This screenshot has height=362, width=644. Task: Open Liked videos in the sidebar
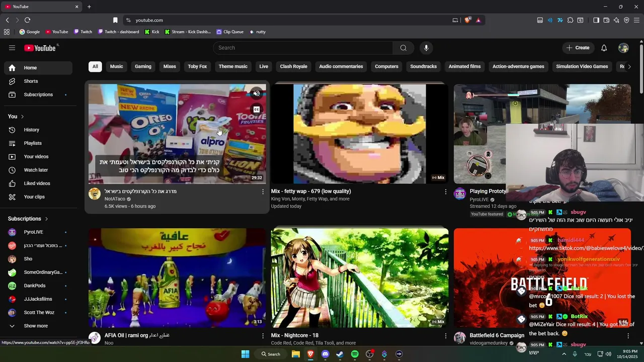point(38,184)
